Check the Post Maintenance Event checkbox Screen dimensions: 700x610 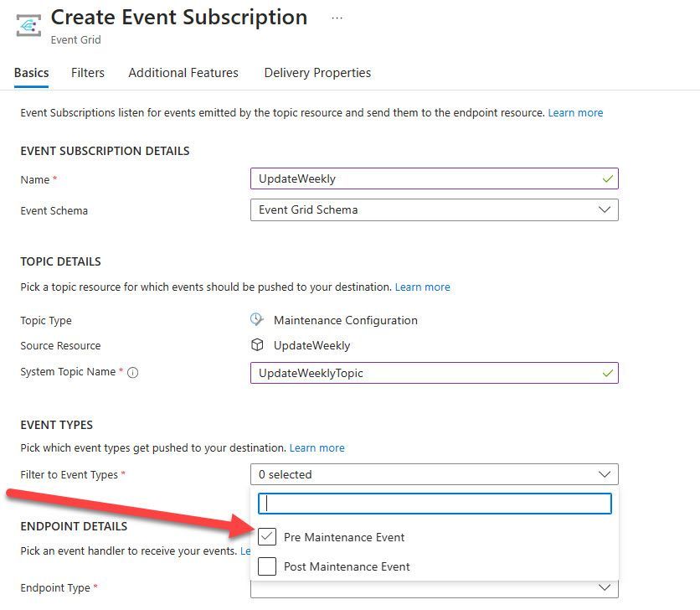(x=267, y=566)
